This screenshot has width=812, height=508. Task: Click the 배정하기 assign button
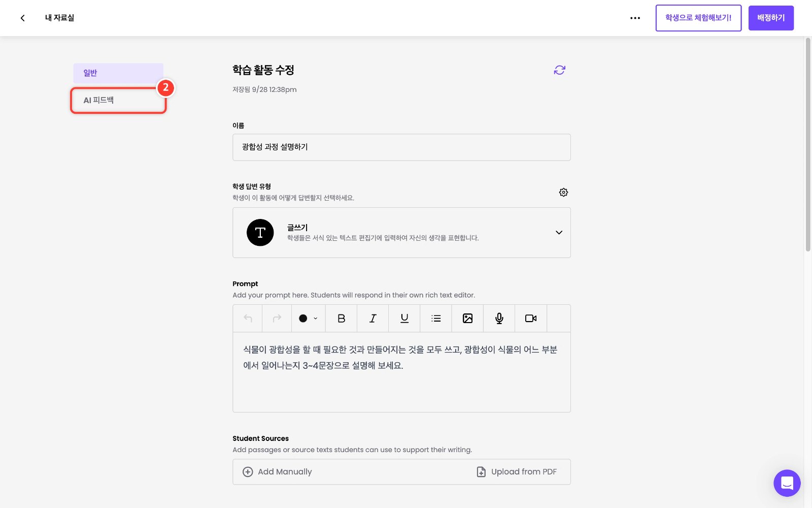pos(771,18)
